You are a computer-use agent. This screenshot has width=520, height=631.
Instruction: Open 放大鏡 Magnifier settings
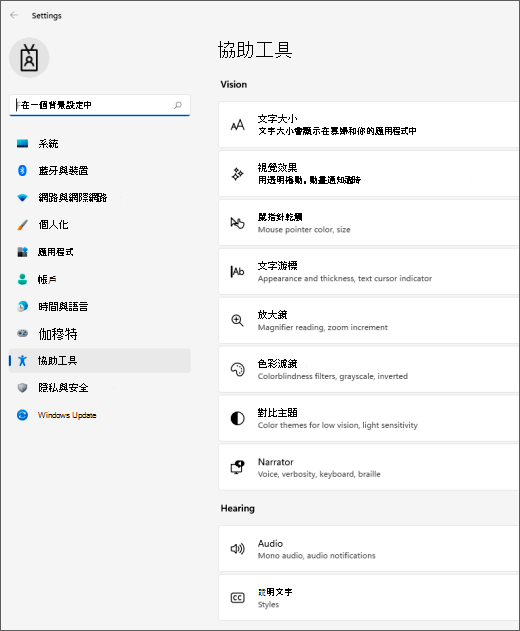369,320
